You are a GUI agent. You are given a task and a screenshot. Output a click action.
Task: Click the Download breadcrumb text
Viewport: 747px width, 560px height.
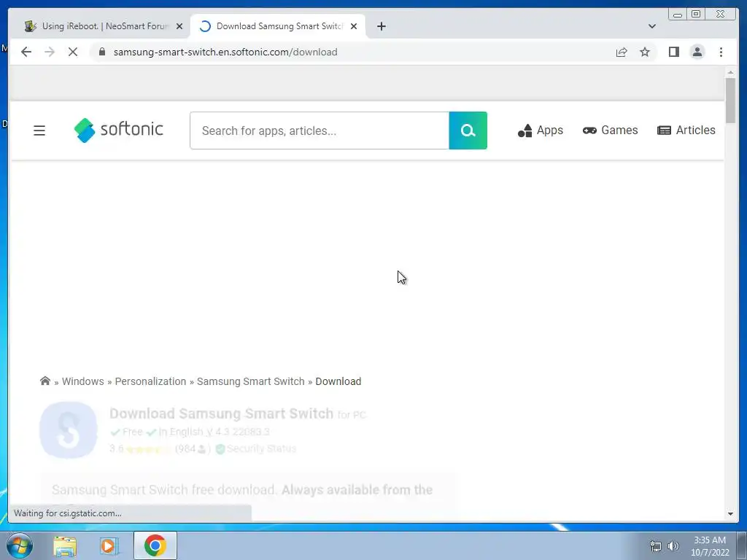click(x=338, y=381)
